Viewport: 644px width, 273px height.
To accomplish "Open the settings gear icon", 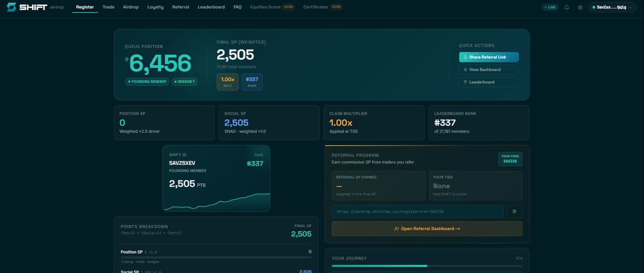I will (x=580, y=8).
